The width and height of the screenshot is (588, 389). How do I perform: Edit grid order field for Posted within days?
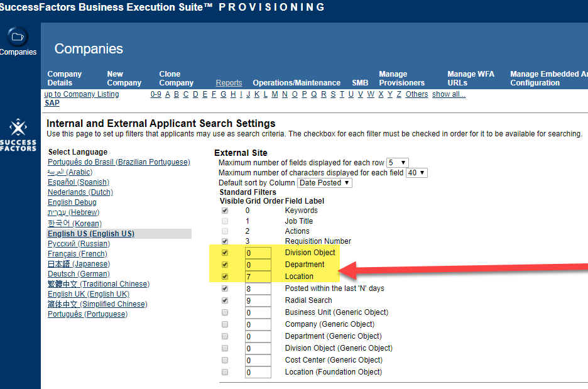click(x=258, y=289)
